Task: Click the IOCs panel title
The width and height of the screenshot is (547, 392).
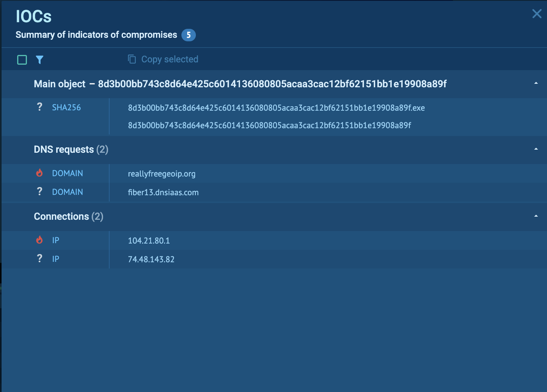Action: (x=34, y=16)
